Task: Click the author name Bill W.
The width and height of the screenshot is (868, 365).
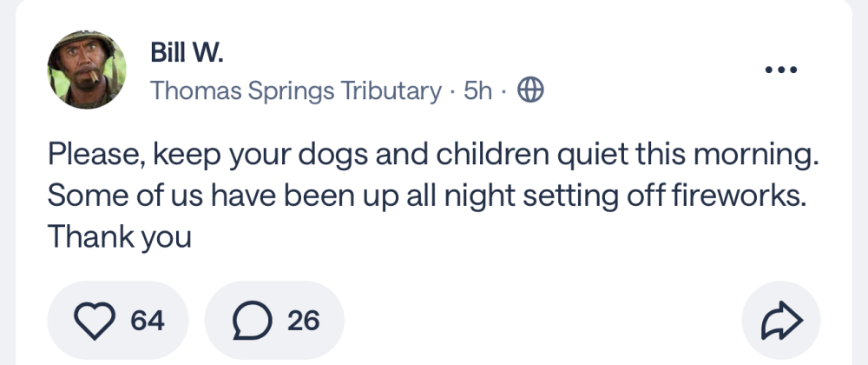Action: point(186,53)
